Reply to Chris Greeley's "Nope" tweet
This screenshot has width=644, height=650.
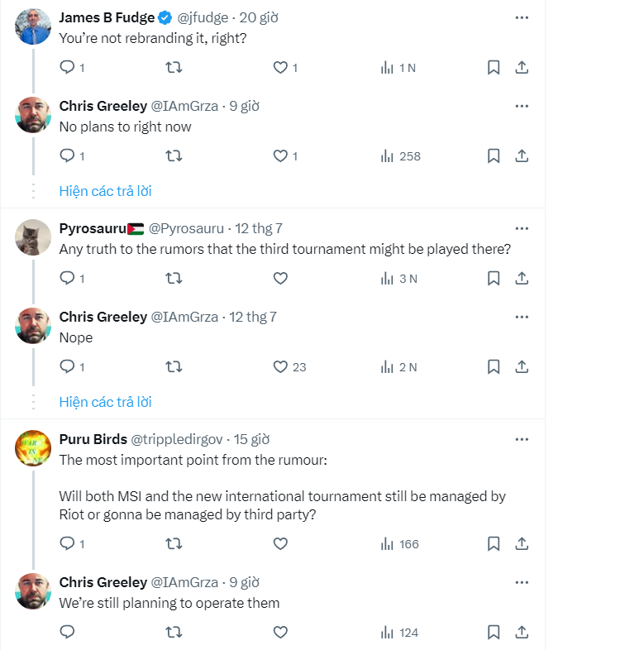pyautogui.click(x=69, y=366)
